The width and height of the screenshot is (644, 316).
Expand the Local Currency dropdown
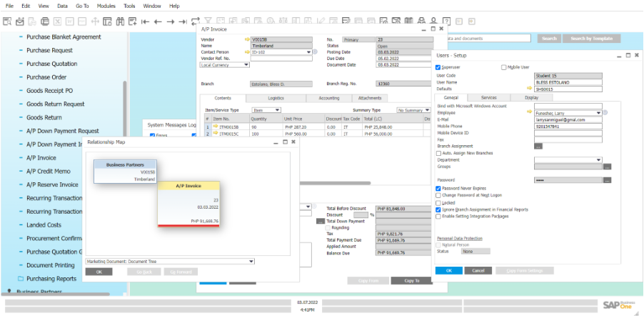pos(246,64)
